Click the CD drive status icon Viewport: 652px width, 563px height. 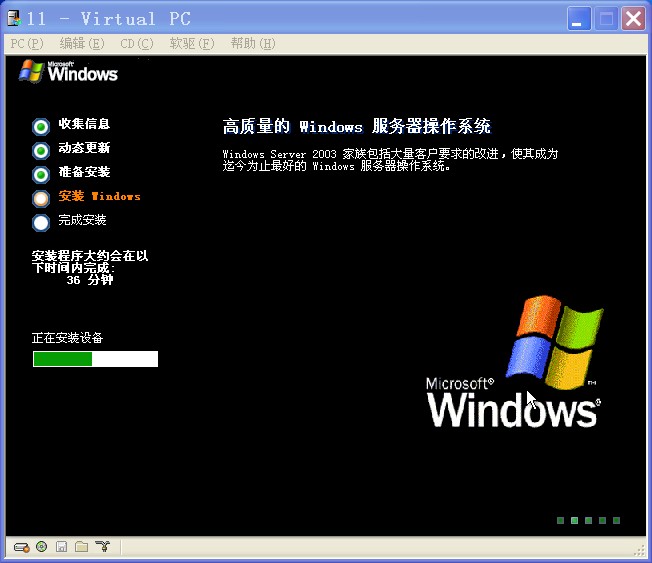point(42,547)
